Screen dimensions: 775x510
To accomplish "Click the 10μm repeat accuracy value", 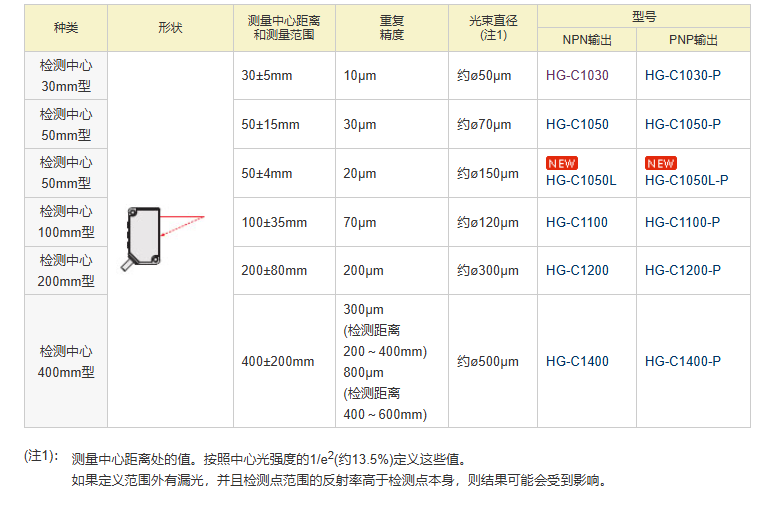I will pos(360,76).
